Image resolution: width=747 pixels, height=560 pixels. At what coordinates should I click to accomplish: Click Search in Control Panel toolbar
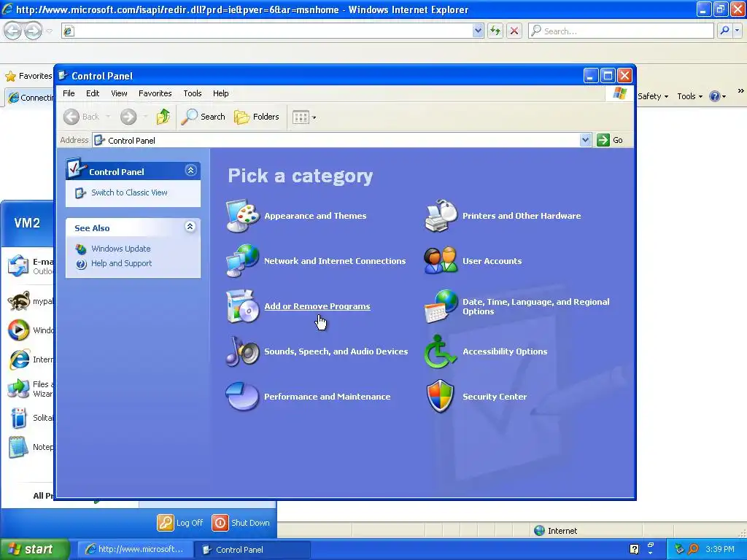(204, 117)
